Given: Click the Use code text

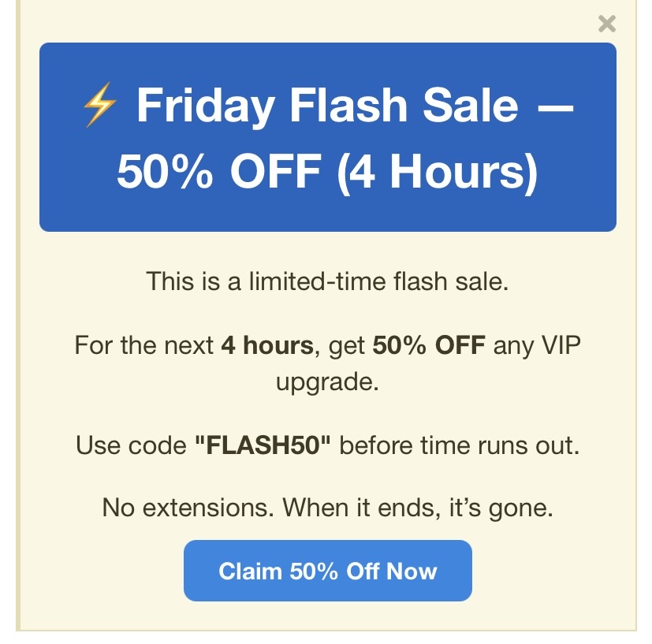Looking at the screenshot, I should pyautogui.click(x=132, y=446).
